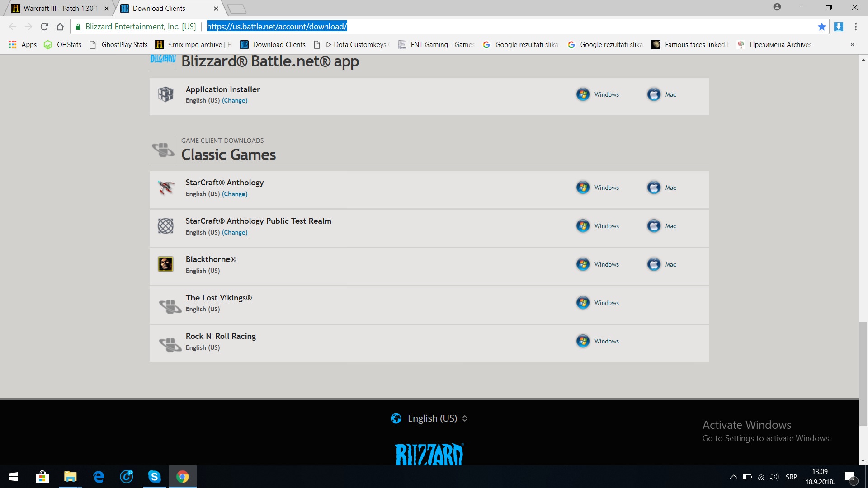The height and width of the screenshot is (488, 868).
Task: Click the Chrome taskbar icon
Action: coord(183,477)
